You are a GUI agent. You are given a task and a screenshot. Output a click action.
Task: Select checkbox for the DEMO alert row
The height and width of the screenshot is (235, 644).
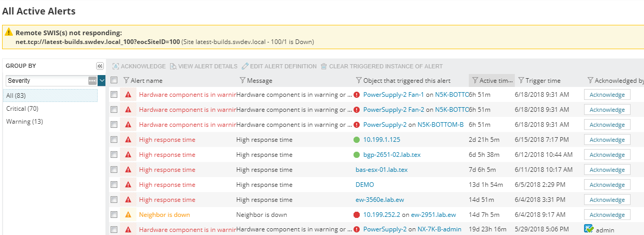coord(114,185)
